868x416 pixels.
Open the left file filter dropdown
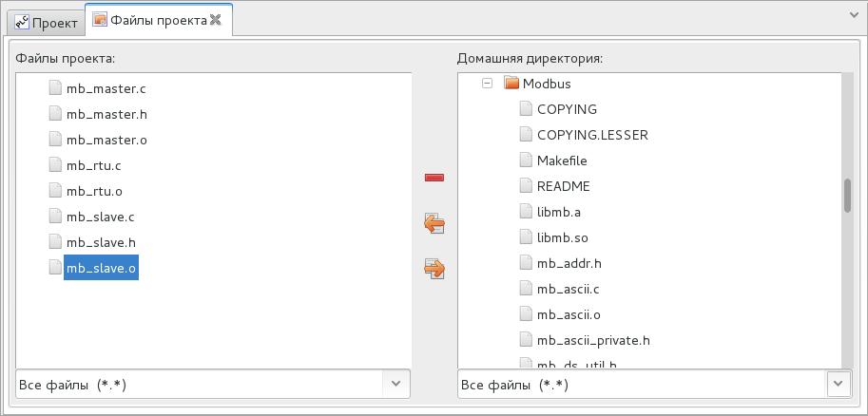[x=396, y=384]
